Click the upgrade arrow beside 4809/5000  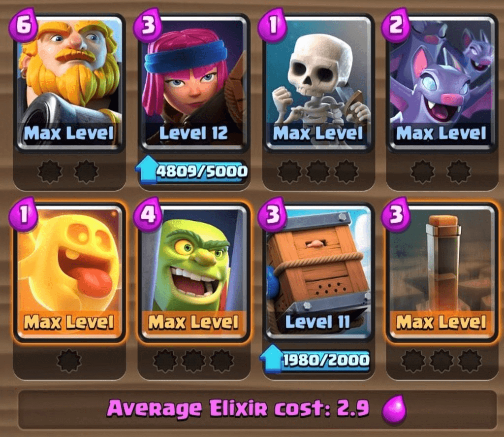[146, 169]
